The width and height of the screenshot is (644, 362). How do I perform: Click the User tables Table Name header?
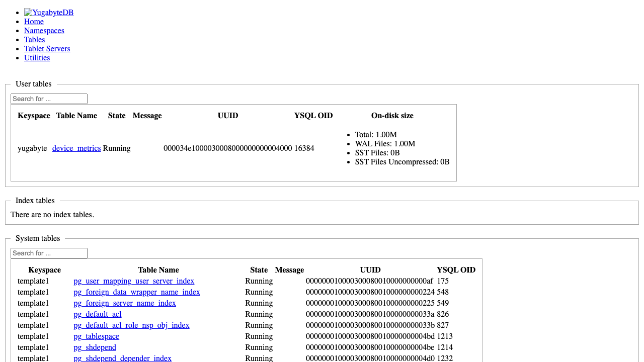76,116
